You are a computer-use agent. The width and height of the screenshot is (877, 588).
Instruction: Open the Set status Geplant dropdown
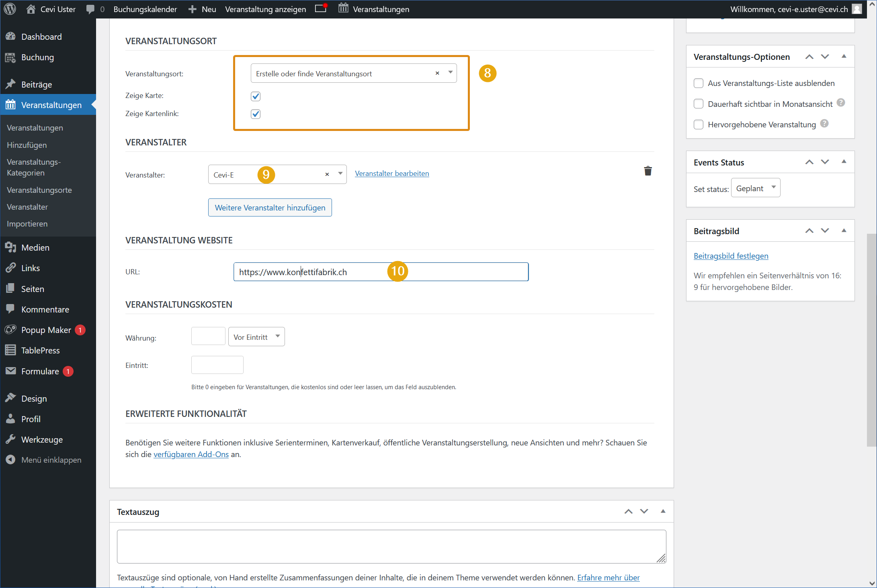click(755, 188)
